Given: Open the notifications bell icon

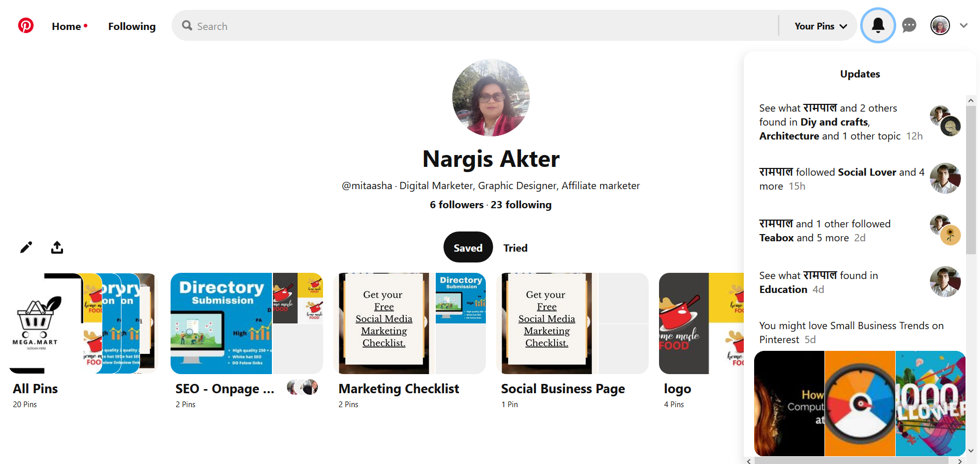Looking at the screenshot, I should [x=878, y=25].
